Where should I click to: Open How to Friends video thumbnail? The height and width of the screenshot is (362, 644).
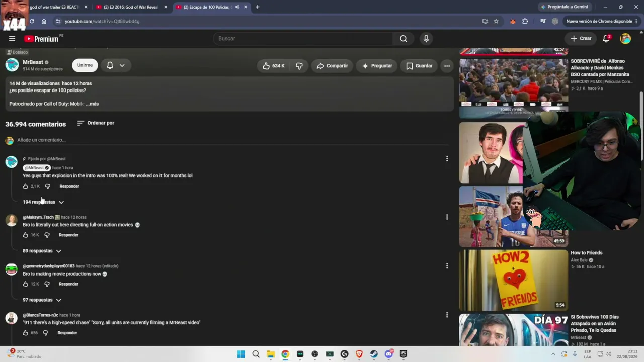coord(513,280)
